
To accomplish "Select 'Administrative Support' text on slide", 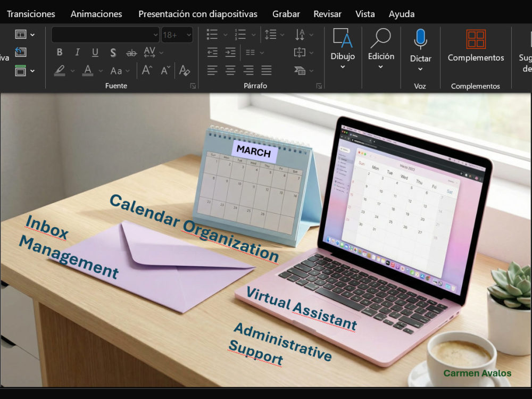I will tap(280, 344).
